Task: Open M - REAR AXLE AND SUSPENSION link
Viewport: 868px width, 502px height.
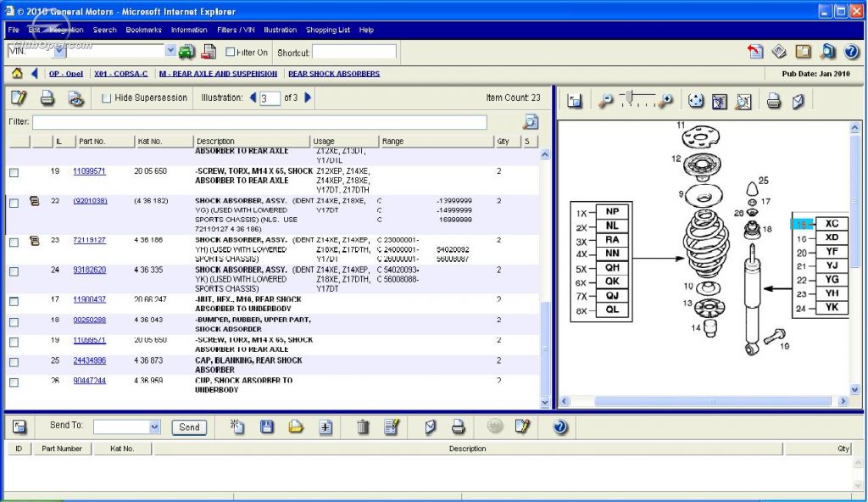Action: click(x=218, y=74)
